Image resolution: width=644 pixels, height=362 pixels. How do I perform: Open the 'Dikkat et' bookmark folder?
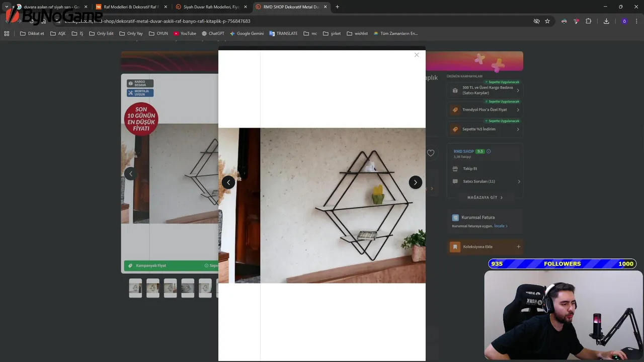(x=32, y=34)
